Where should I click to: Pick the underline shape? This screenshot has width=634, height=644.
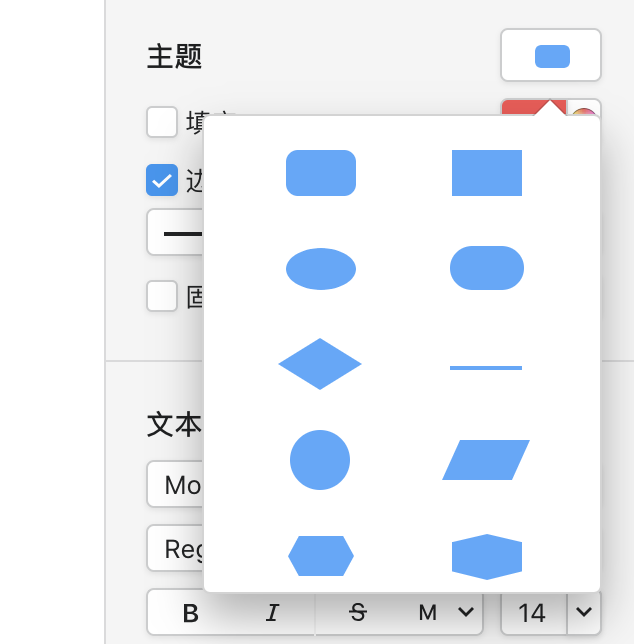(486, 368)
